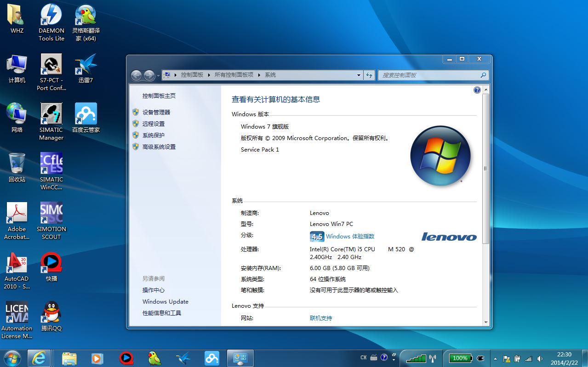Open 控制面板主页 link

pos(159,96)
